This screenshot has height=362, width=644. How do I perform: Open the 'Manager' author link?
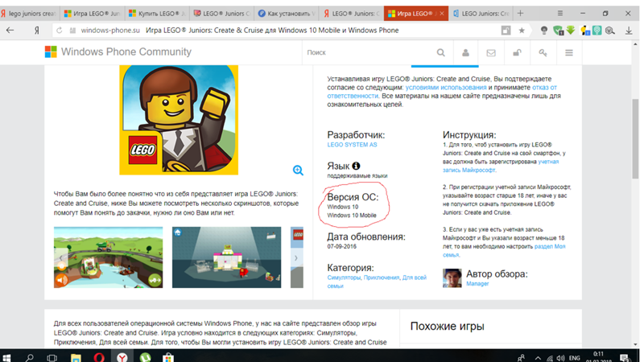click(x=477, y=284)
